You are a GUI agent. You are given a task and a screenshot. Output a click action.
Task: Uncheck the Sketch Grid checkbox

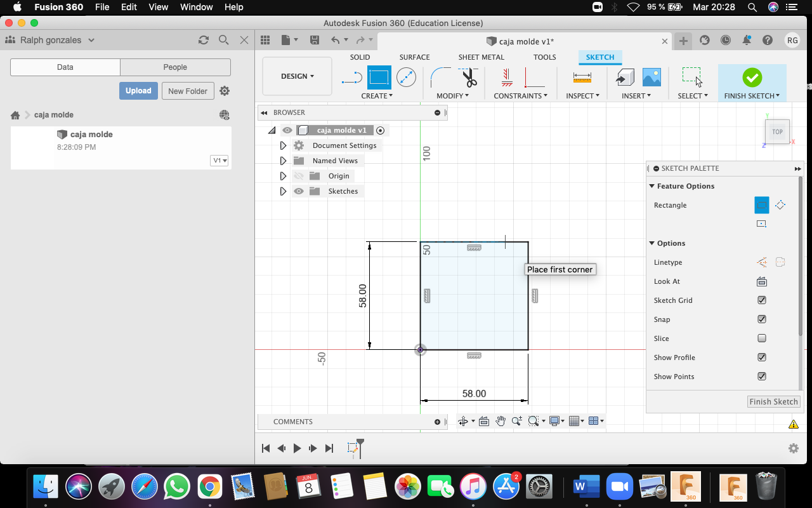[762, 300]
